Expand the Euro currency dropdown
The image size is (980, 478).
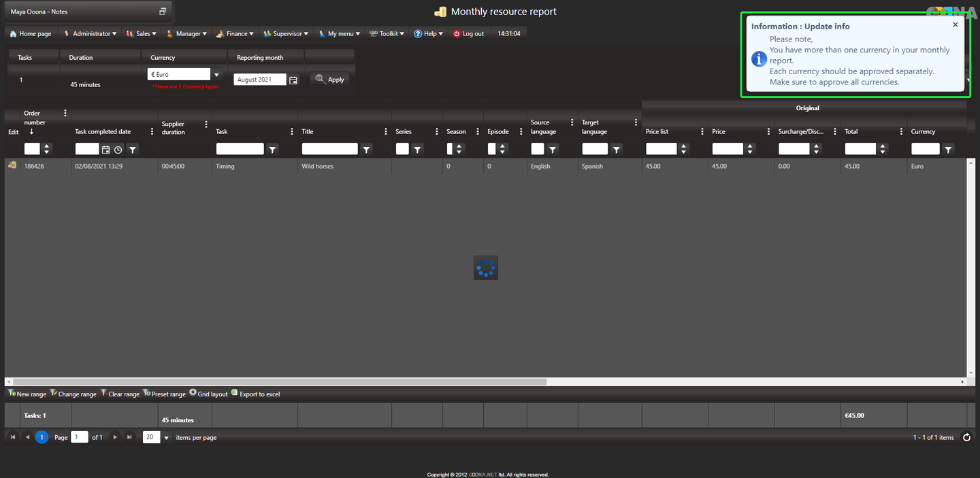click(216, 75)
